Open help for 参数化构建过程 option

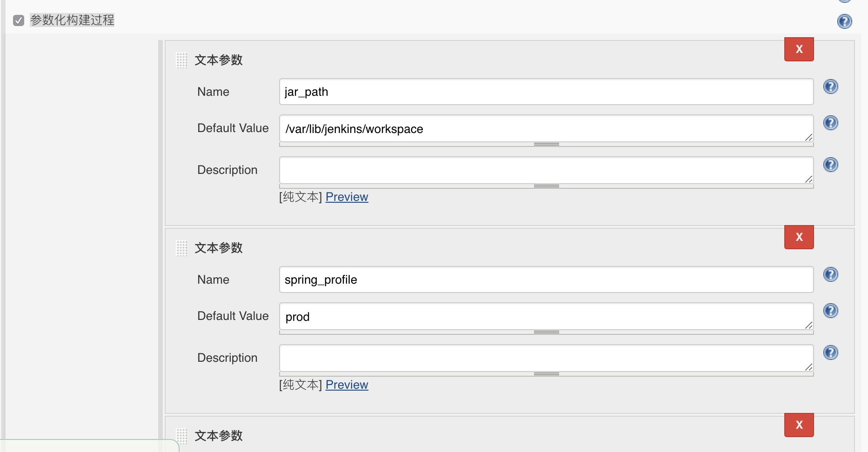(844, 21)
